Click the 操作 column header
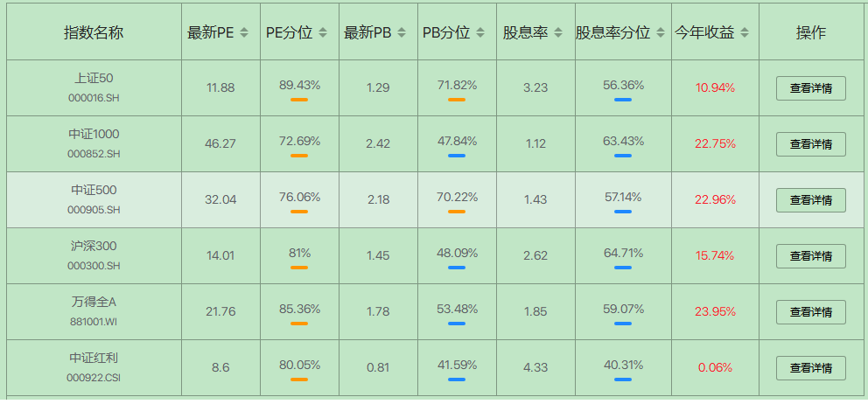This screenshot has height=404, width=868. point(810,33)
